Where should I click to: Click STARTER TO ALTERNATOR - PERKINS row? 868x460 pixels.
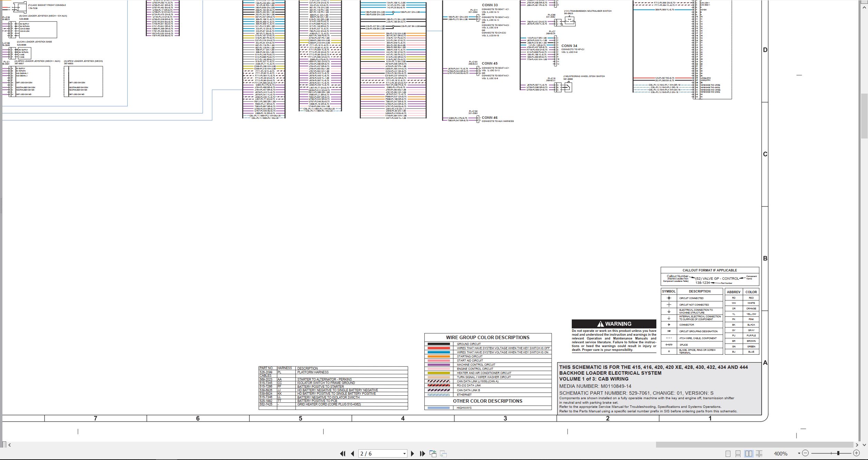333,380
